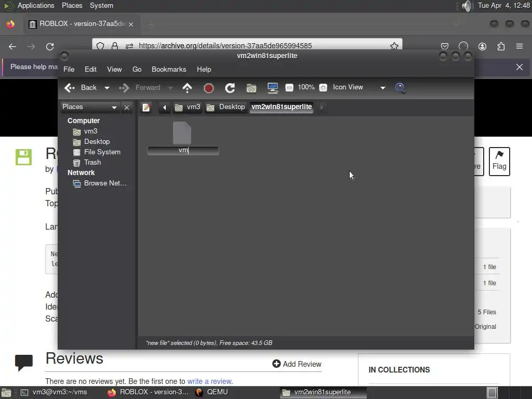Open the Firefox hamburger menu
Viewport: 532px width, 399px height.
520,46
